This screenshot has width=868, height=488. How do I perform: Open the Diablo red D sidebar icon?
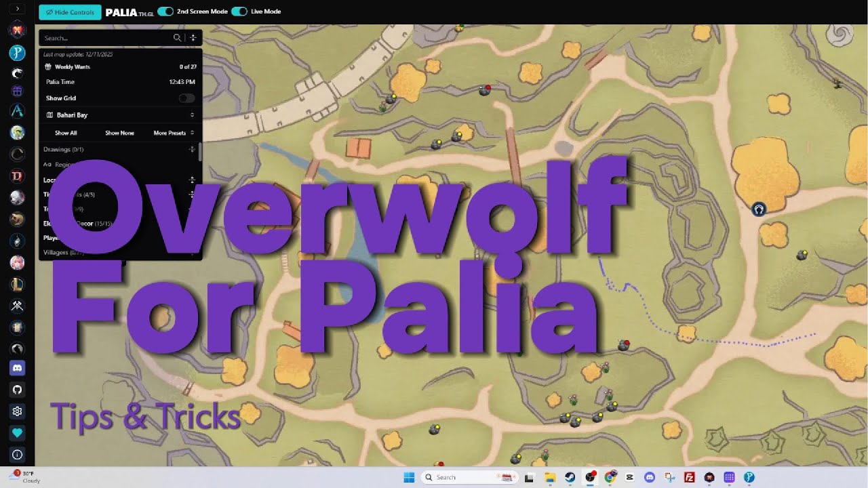click(17, 176)
